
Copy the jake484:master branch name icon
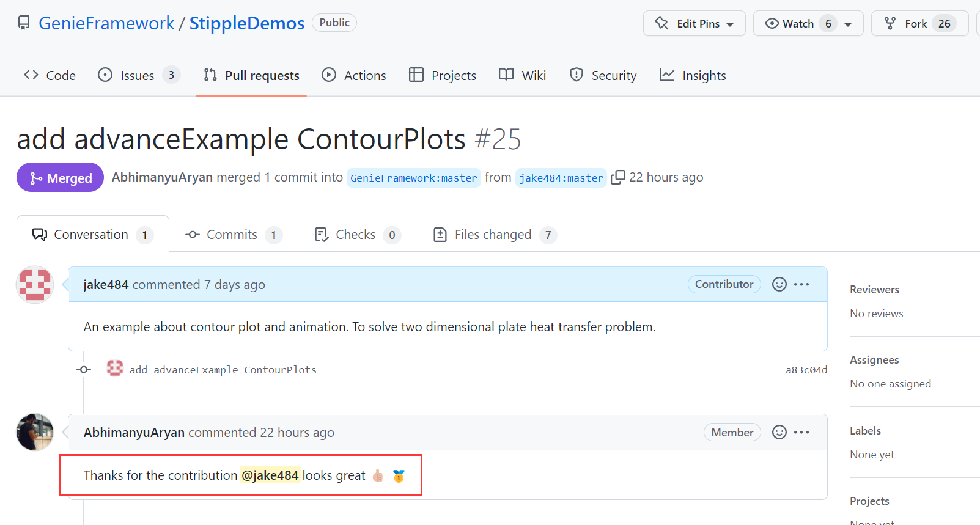[x=618, y=177]
